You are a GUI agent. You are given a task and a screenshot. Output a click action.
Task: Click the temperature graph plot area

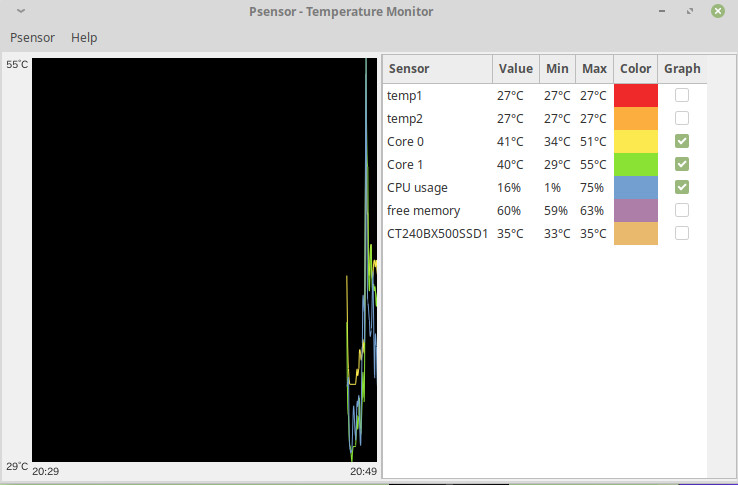pyautogui.click(x=204, y=260)
